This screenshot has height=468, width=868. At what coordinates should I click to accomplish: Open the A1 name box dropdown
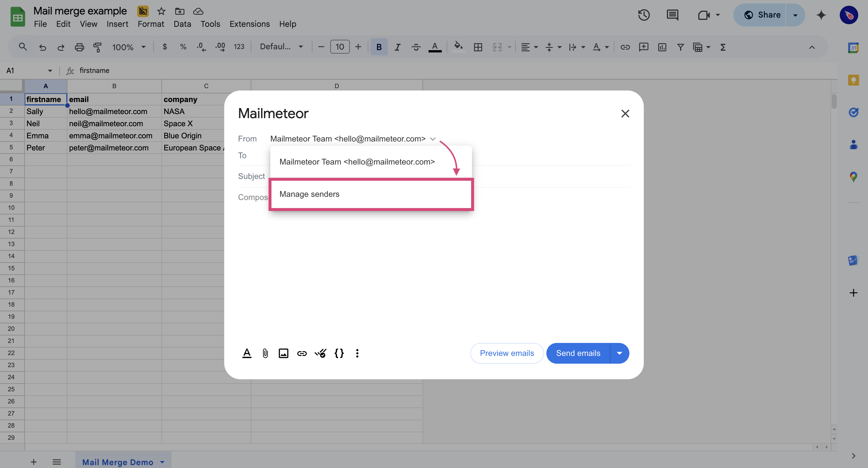(50, 70)
